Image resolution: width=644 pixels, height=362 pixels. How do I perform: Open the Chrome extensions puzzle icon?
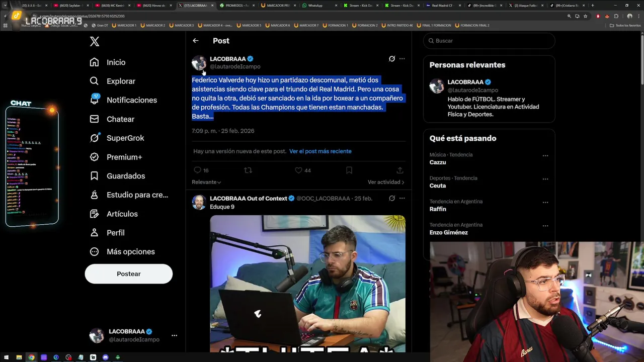coord(616,16)
